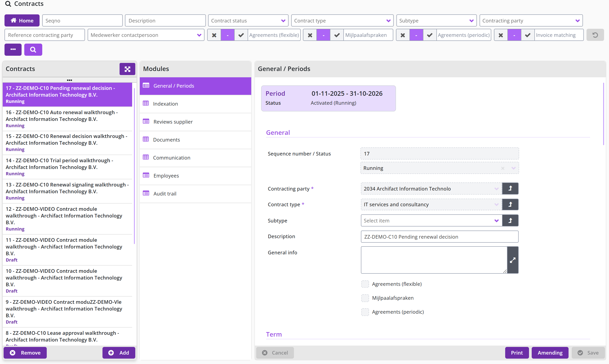609x364 pixels.
Task: Set Agreements (periodic) filter to X
Action: tap(403, 35)
